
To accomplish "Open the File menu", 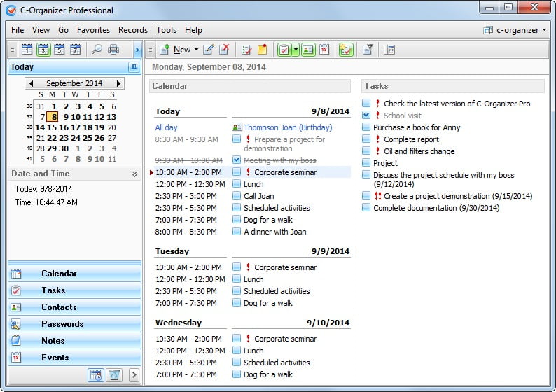I will coord(18,30).
